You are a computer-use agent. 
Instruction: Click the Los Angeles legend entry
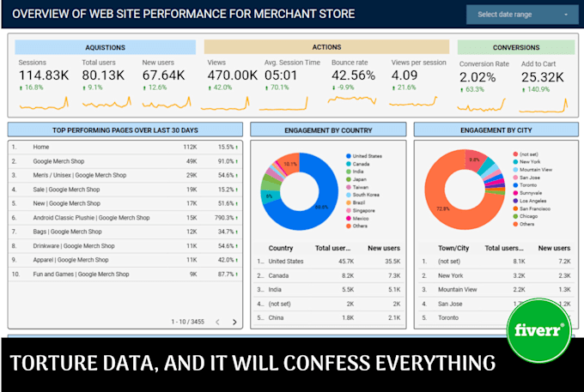pos(530,201)
